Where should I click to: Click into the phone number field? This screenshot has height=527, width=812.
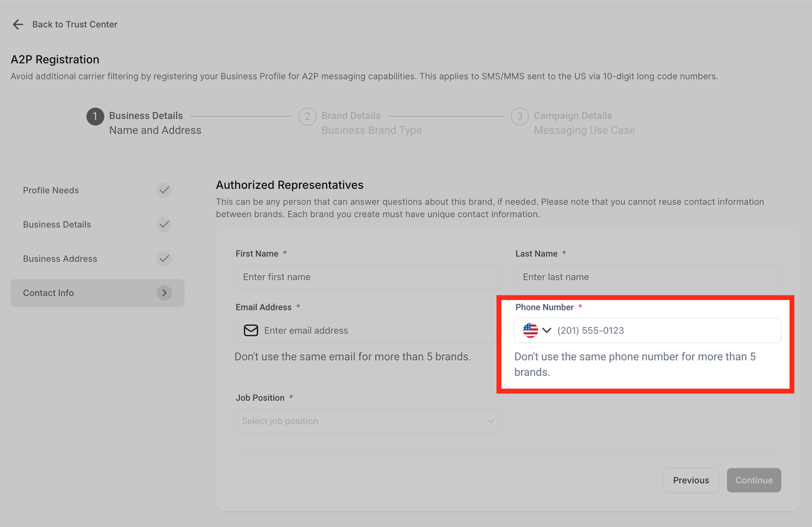665,331
